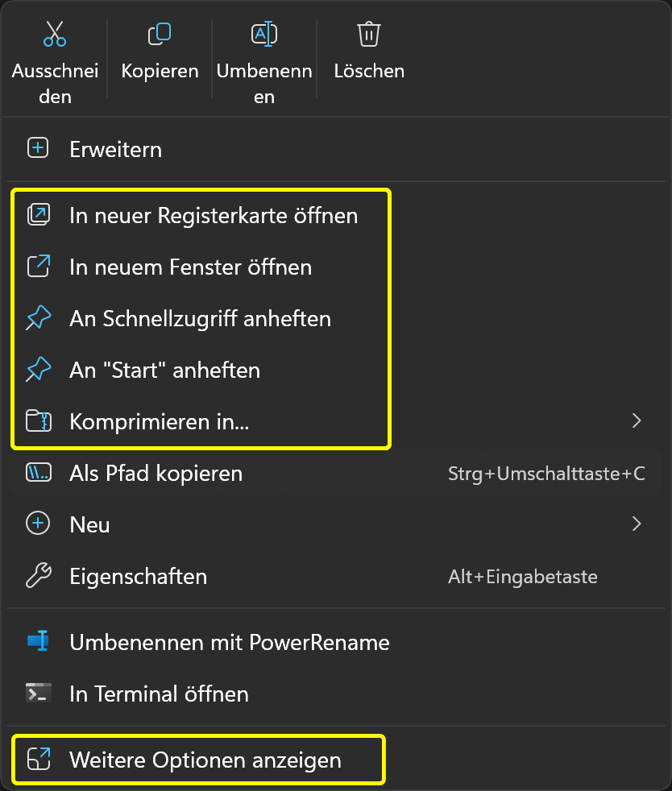Image resolution: width=672 pixels, height=791 pixels.
Task: Choose In neuem Fenster öffnen
Action: pyautogui.click(x=190, y=267)
